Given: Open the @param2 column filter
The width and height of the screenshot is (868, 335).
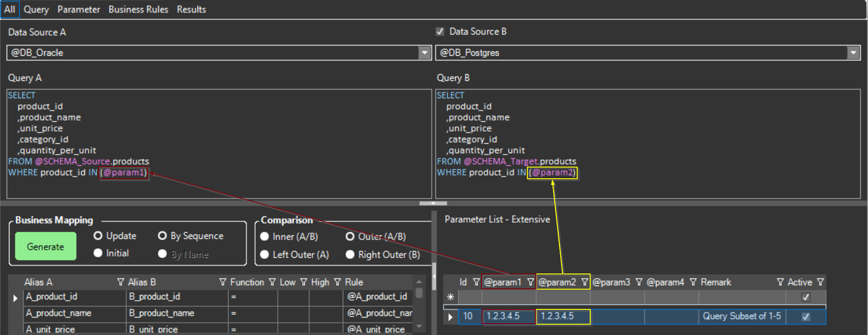Looking at the screenshot, I should (585, 282).
